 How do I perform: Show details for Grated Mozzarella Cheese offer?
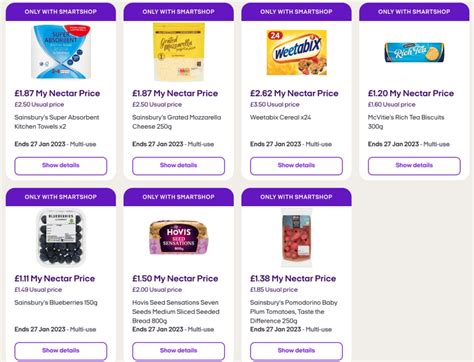pyautogui.click(x=178, y=166)
